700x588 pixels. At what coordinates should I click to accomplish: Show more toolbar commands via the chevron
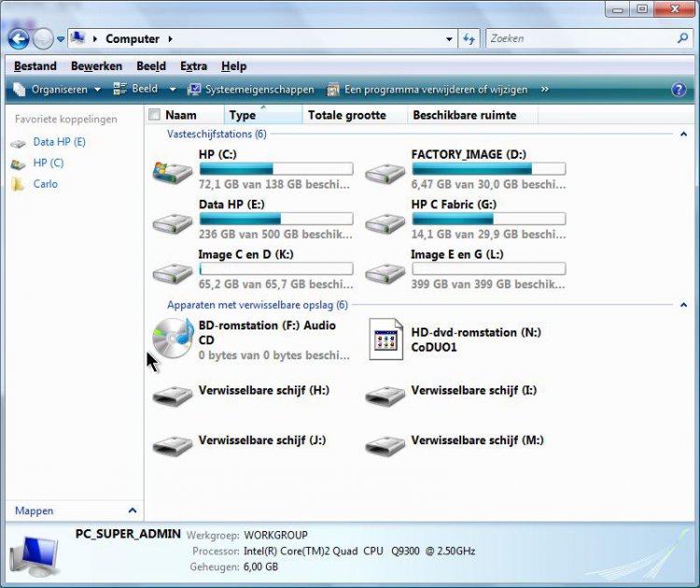545,90
